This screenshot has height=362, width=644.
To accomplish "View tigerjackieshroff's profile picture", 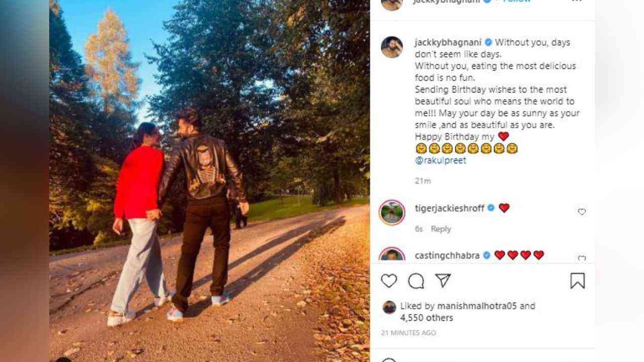I will 391,212.
